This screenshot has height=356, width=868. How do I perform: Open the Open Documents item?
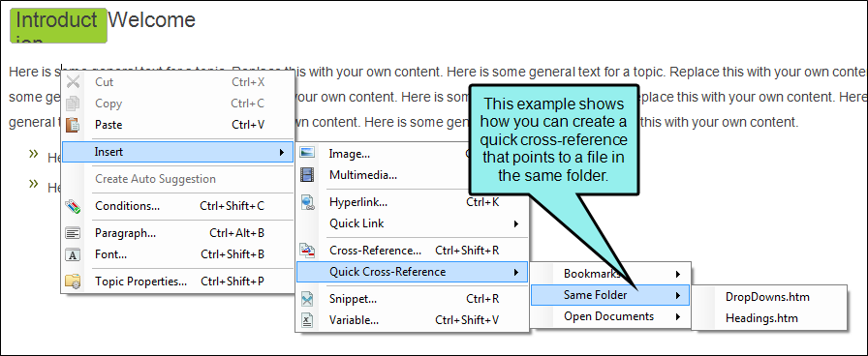(x=610, y=316)
